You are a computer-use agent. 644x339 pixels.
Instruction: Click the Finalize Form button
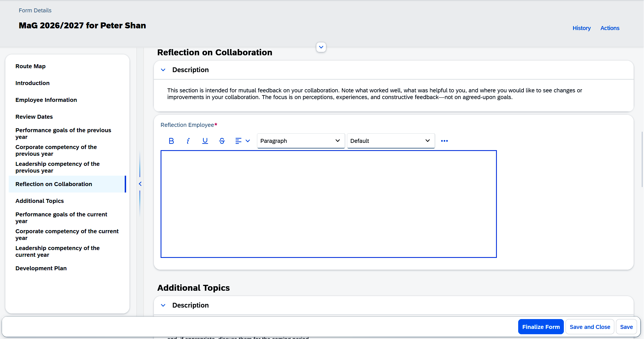click(541, 327)
